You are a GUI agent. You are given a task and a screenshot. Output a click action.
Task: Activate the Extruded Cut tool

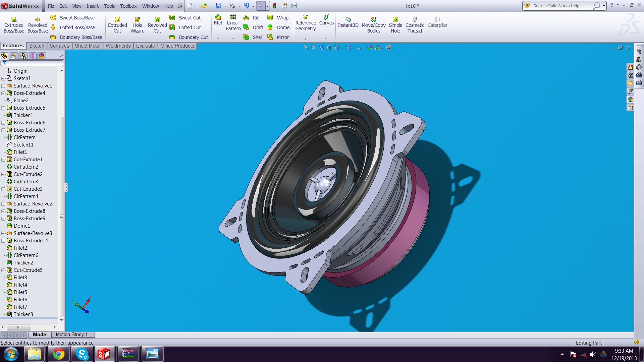[x=117, y=25]
